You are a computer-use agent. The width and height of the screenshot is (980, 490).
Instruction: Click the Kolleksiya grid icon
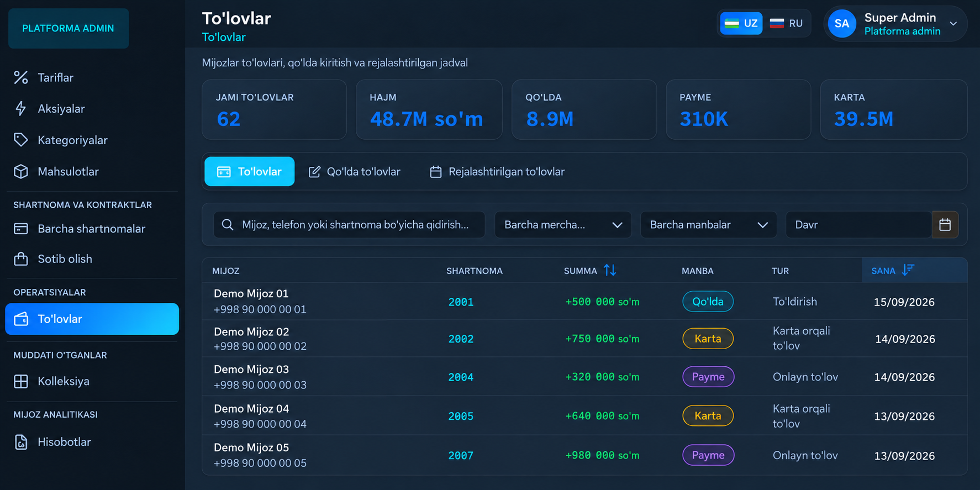(x=21, y=382)
